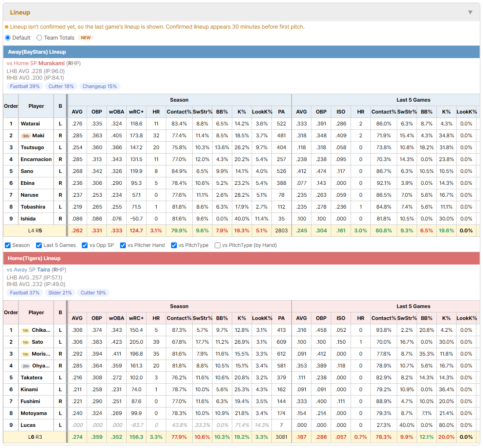Select the Default radio button
The height and width of the screenshot is (448, 483).
(8, 37)
